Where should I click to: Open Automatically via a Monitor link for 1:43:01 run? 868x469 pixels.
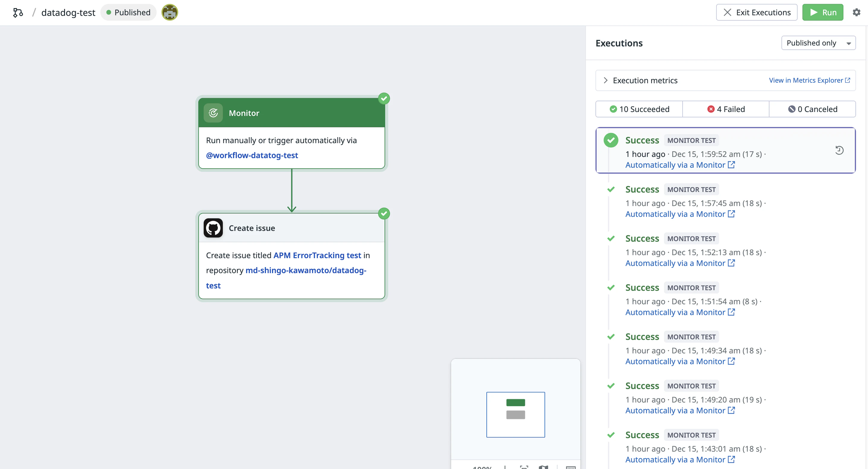click(x=680, y=460)
